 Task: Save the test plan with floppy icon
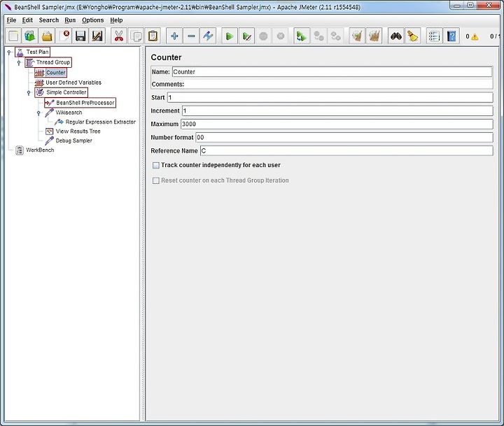[80, 36]
